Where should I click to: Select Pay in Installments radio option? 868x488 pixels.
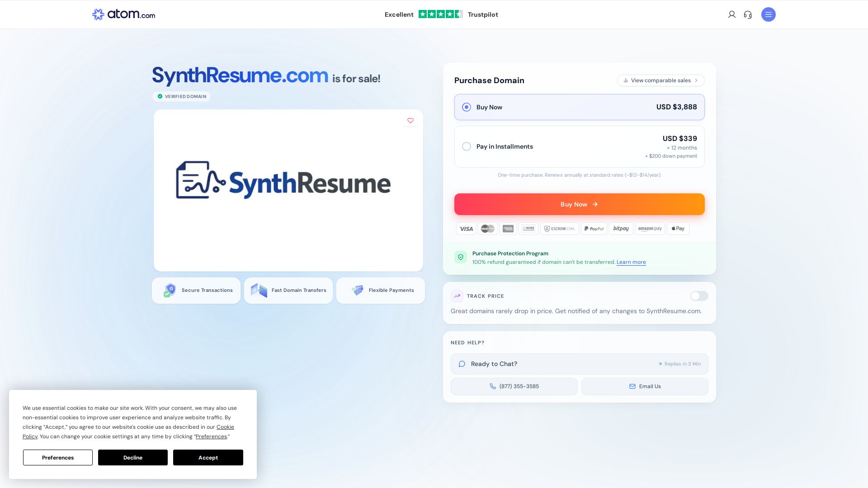click(x=467, y=146)
